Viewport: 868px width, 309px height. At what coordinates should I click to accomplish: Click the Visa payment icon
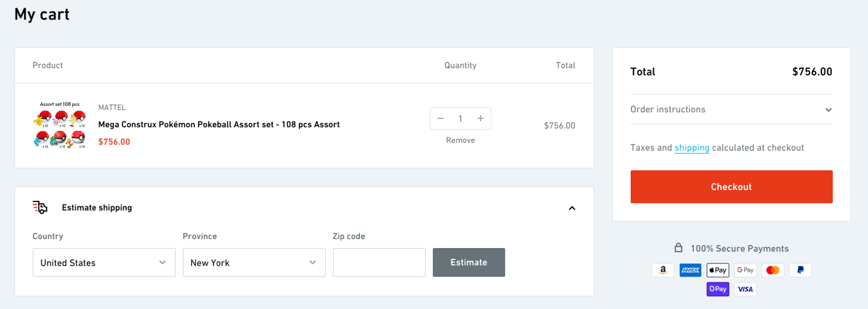tap(745, 289)
